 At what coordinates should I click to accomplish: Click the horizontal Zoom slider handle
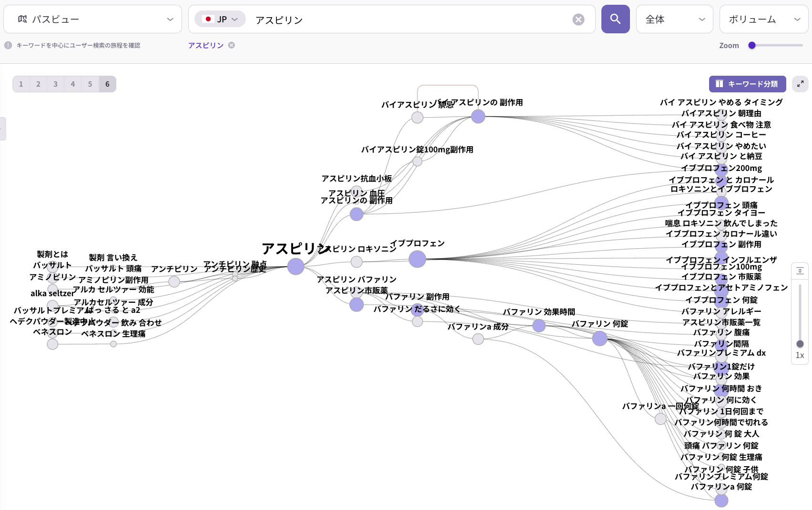pyautogui.click(x=752, y=45)
